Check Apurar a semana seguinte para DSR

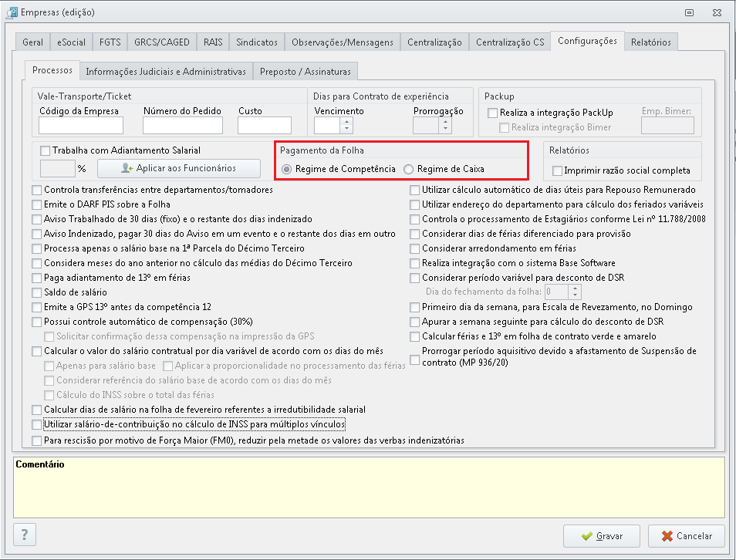tap(414, 322)
